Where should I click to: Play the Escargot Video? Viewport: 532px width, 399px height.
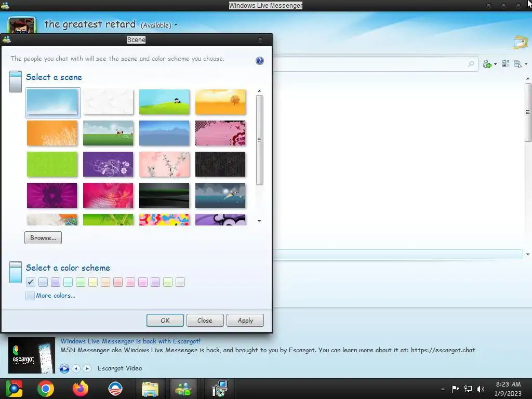(64, 368)
